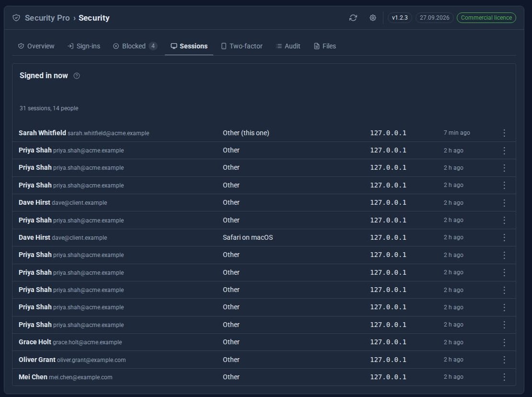Click the '7 min ago' timestamp
The height and width of the screenshot is (397, 532).
click(457, 133)
